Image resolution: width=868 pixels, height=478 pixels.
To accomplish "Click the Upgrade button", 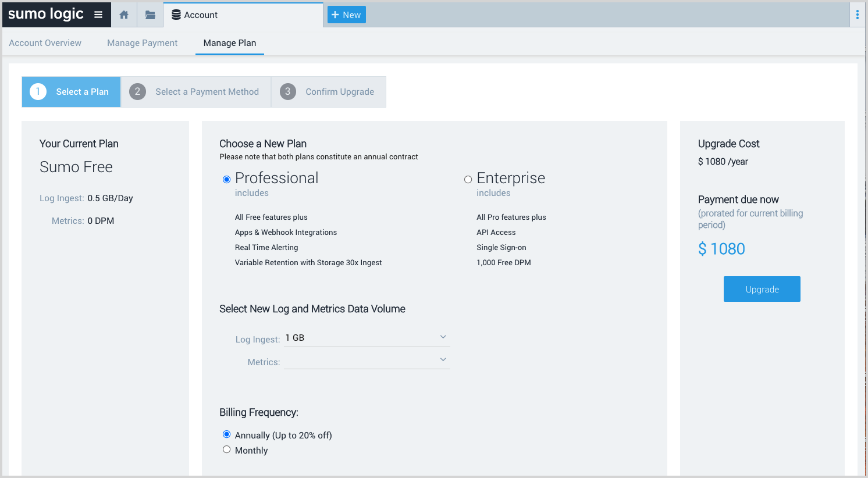I will pos(762,289).
